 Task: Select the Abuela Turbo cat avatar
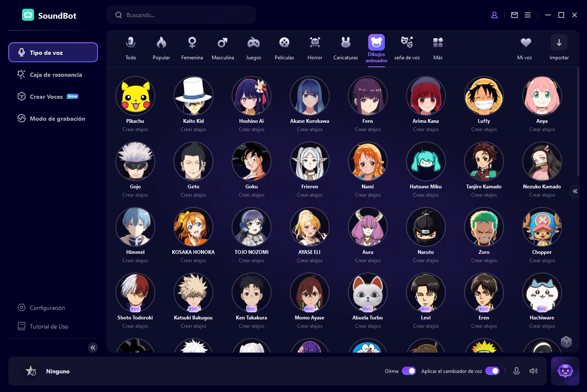click(368, 292)
